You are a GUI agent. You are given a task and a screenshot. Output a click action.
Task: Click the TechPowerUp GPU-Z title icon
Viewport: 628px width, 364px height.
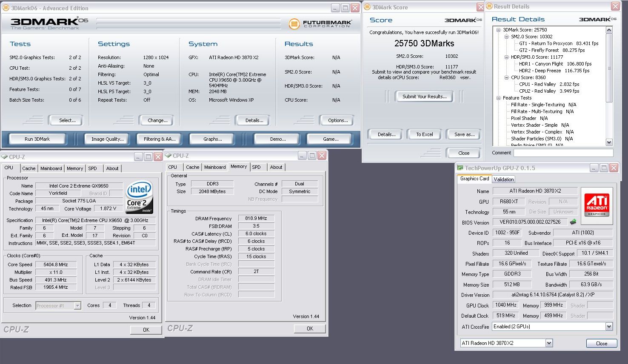(460, 168)
